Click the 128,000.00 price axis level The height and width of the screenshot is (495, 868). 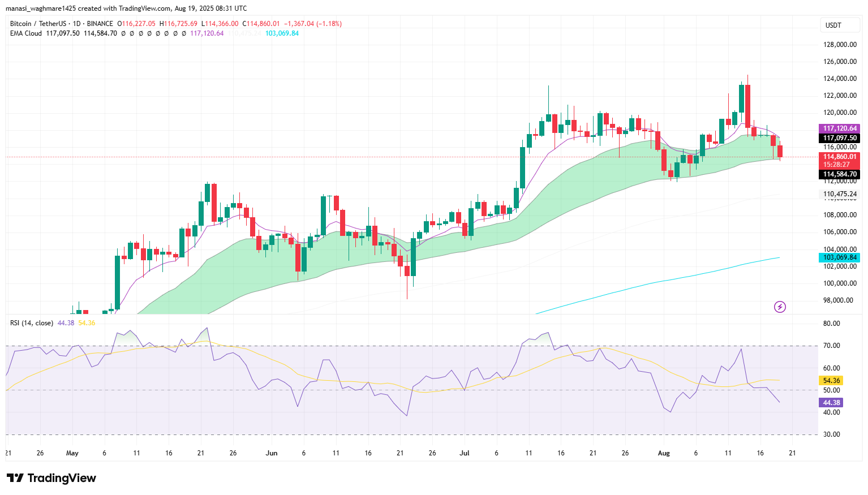pyautogui.click(x=840, y=45)
